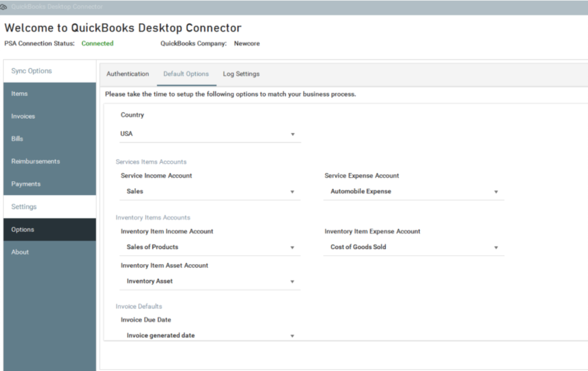Viewport: 588px width, 371px height.
Task: Select Items in the sidebar
Action: click(50, 94)
